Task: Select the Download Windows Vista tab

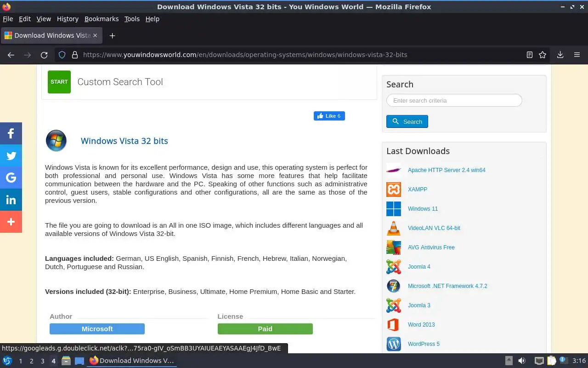Action: point(51,35)
